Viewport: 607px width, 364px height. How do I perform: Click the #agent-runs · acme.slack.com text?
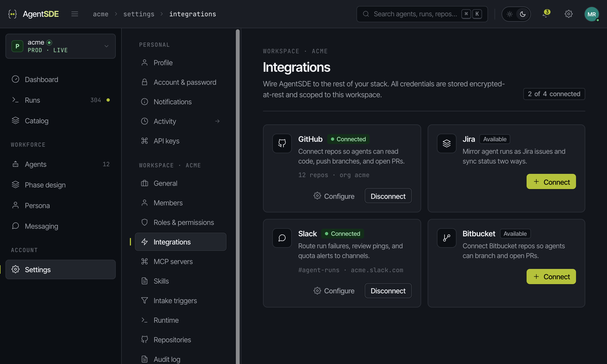click(351, 270)
